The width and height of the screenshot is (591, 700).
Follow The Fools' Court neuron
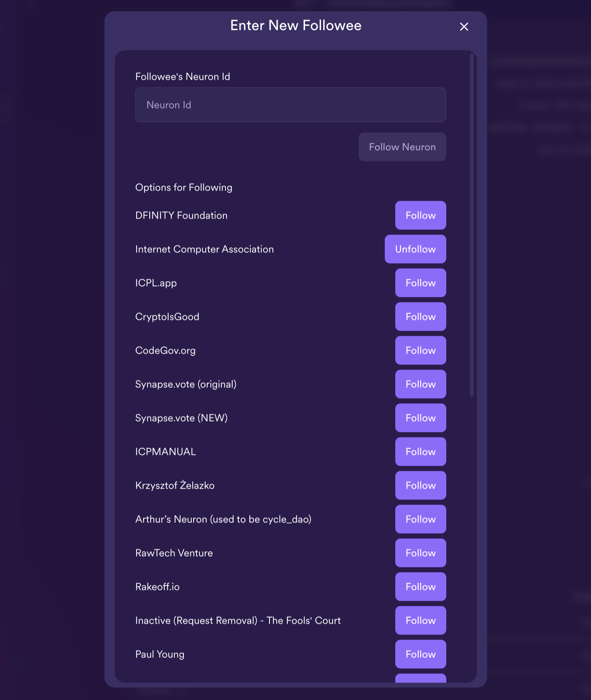coord(420,621)
